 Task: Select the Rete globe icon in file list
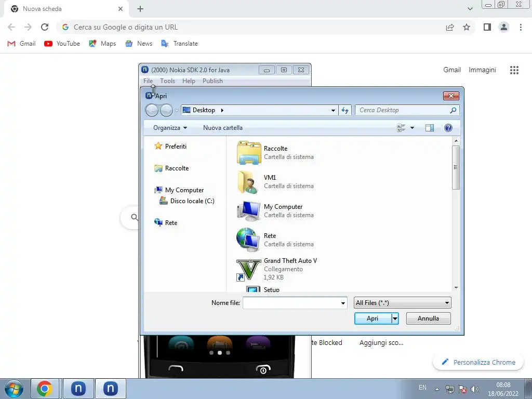(x=248, y=240)
